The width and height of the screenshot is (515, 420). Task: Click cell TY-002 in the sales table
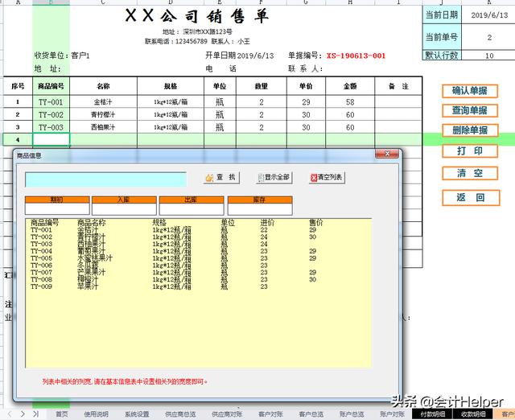(51, 114)
